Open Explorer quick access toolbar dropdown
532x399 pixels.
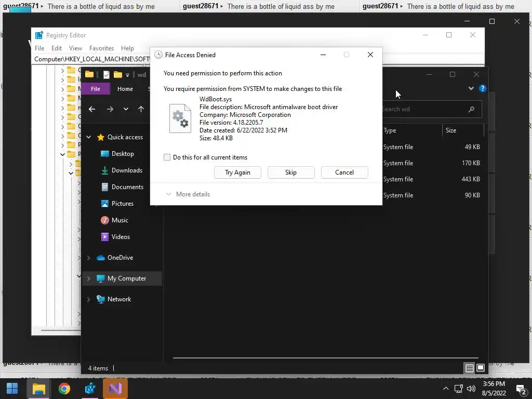pyautogui.click(x=128, y=75)
